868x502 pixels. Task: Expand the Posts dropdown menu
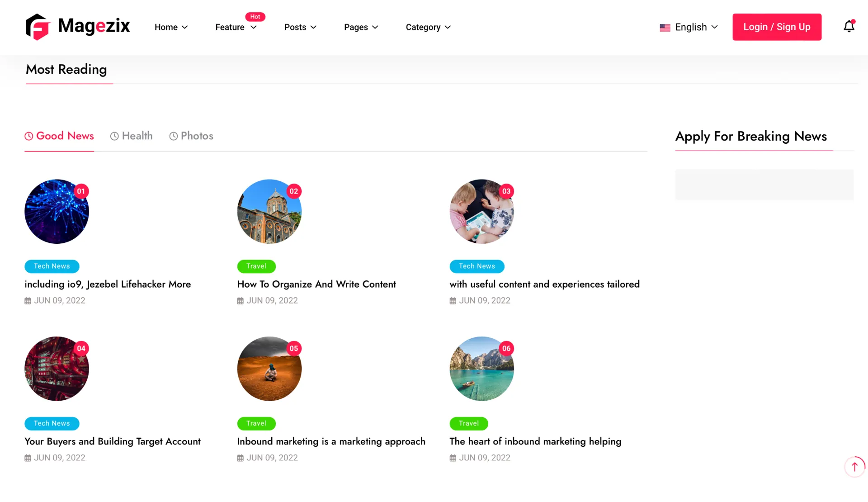coord(300,27)
